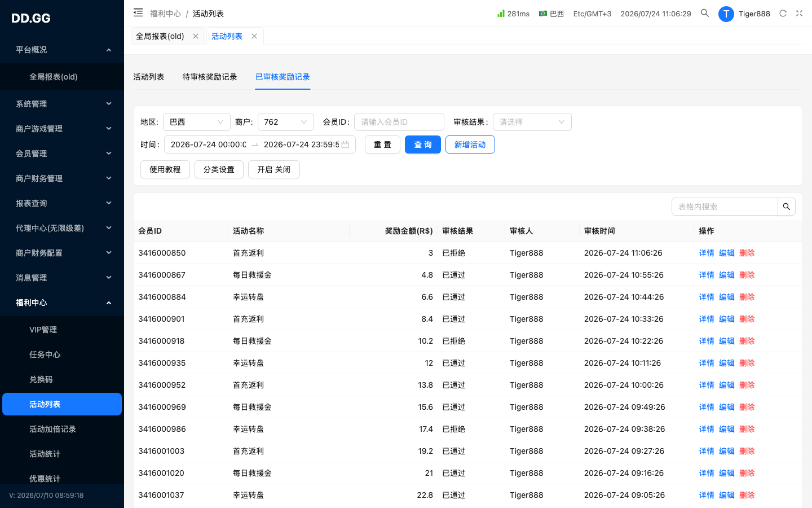812x508 pixels.
Task: Click the 开启 关闭 button
Action: point(274,169)
